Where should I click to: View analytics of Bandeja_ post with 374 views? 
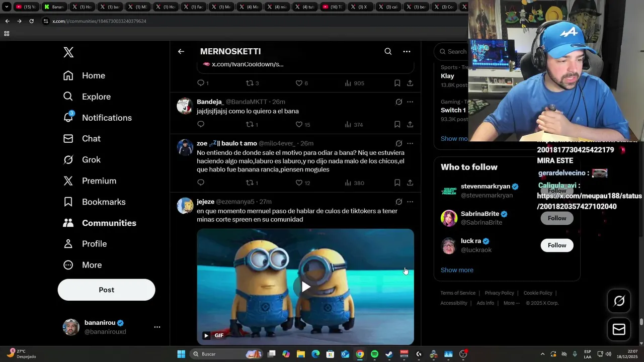354,124
